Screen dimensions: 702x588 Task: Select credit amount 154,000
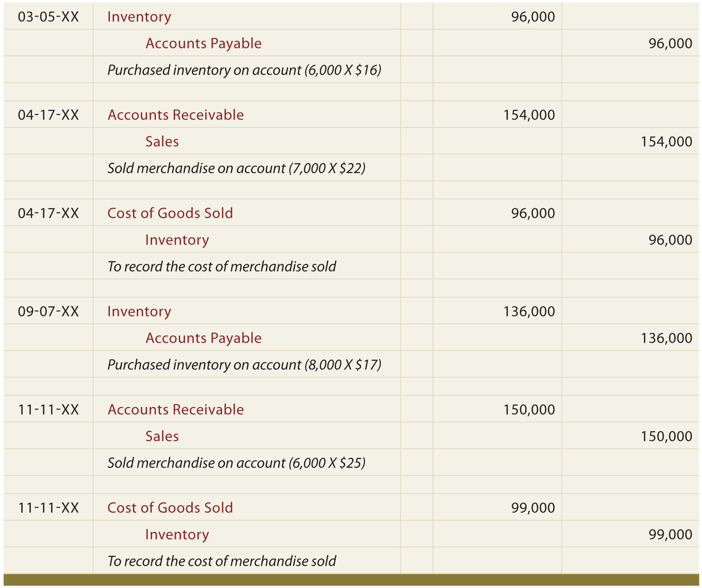[x=666, y=142]
